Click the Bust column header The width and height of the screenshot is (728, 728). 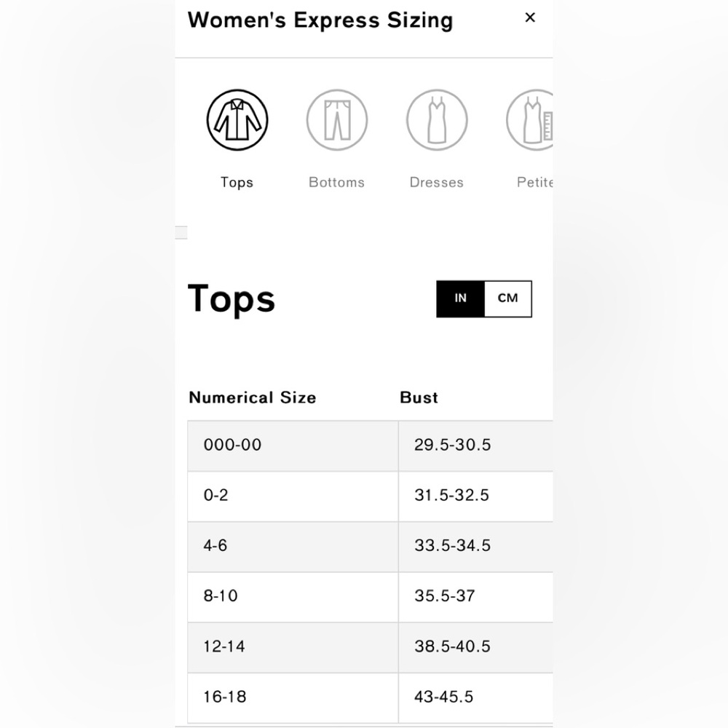tap(419, 397)
